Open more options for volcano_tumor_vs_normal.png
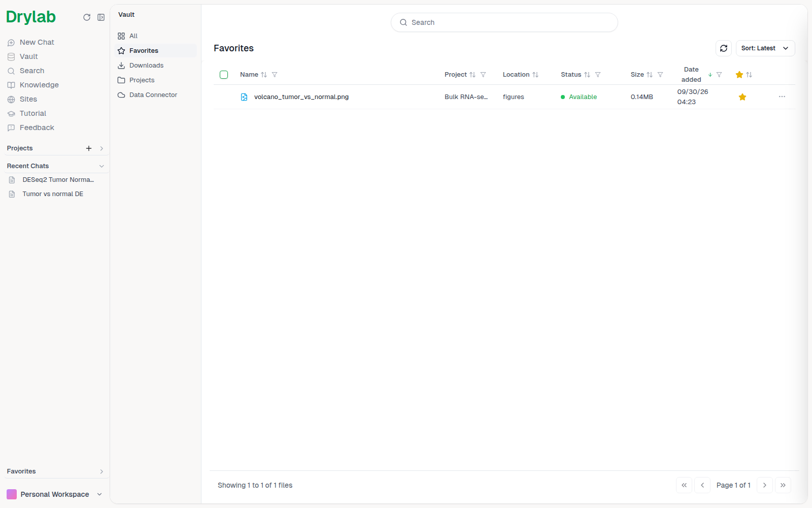812x508 pixels. 782,97
